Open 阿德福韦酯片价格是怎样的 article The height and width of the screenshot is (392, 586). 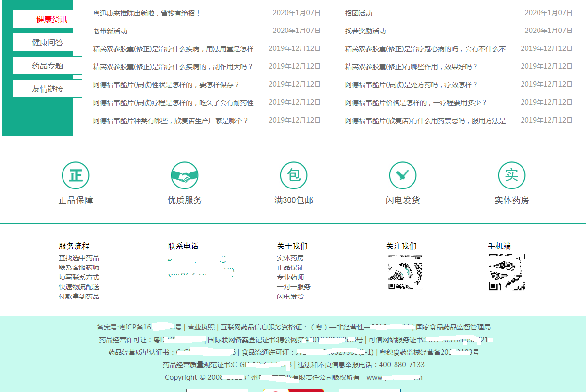tap(415, 103)
